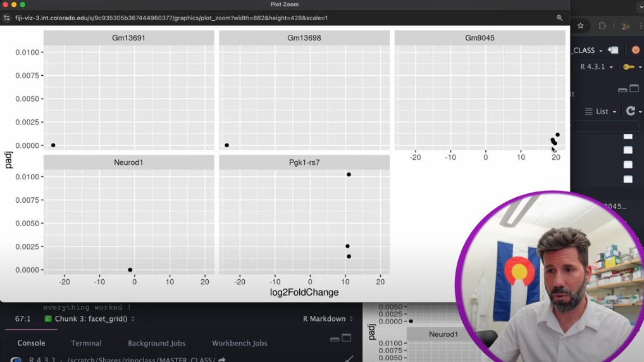Open the browser profile avatar
Viewport: 644px width, 362px height.
point(625,25)
